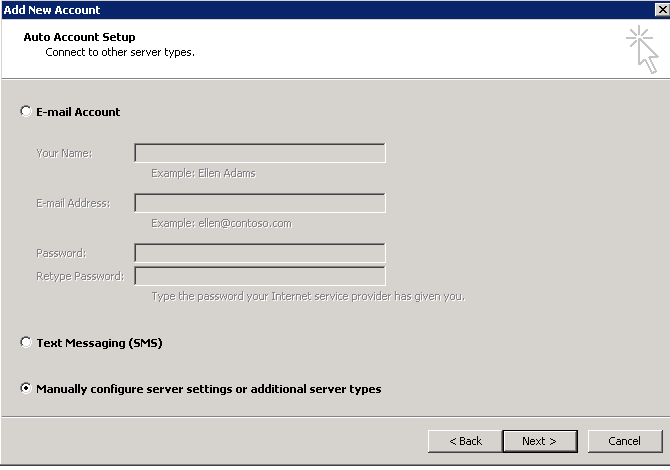Click the 'Connect to other server types' subtitle

coord(120,52)
